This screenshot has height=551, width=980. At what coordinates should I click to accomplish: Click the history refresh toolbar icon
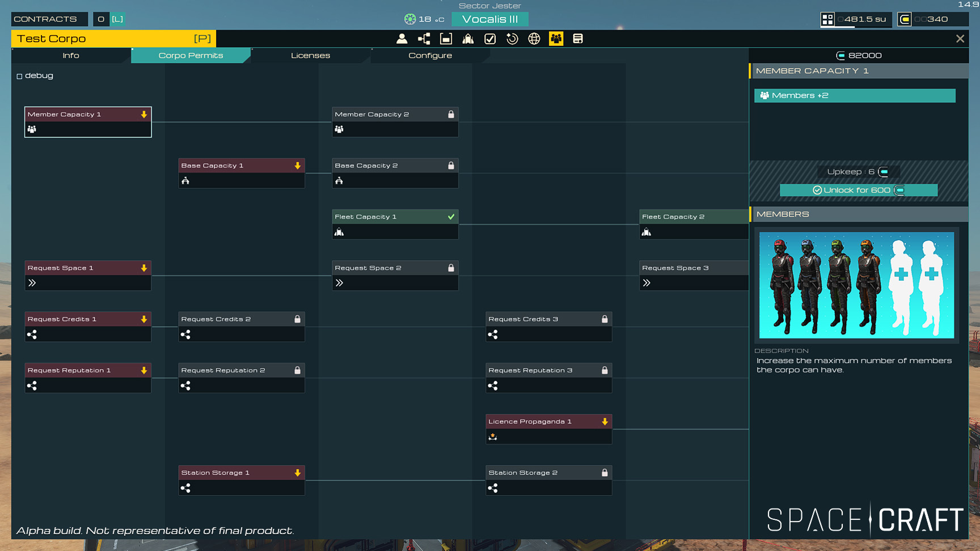(512, 39)
